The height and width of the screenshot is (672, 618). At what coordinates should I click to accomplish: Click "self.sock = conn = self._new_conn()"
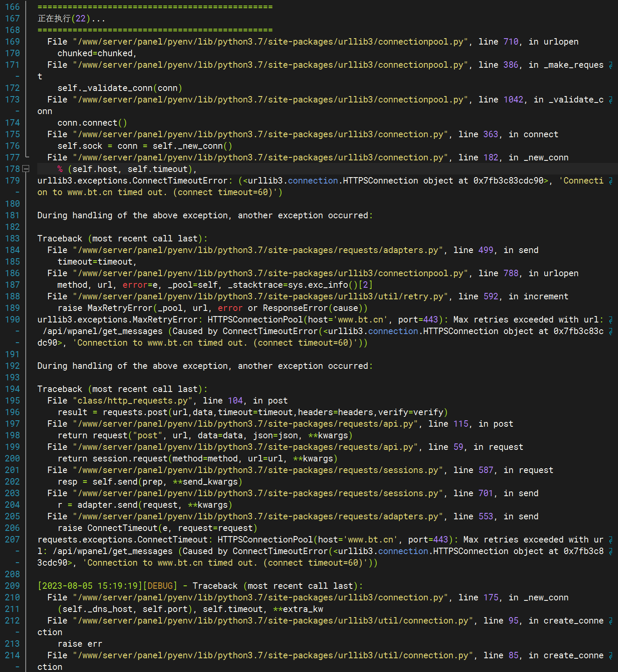pos(145,146)
